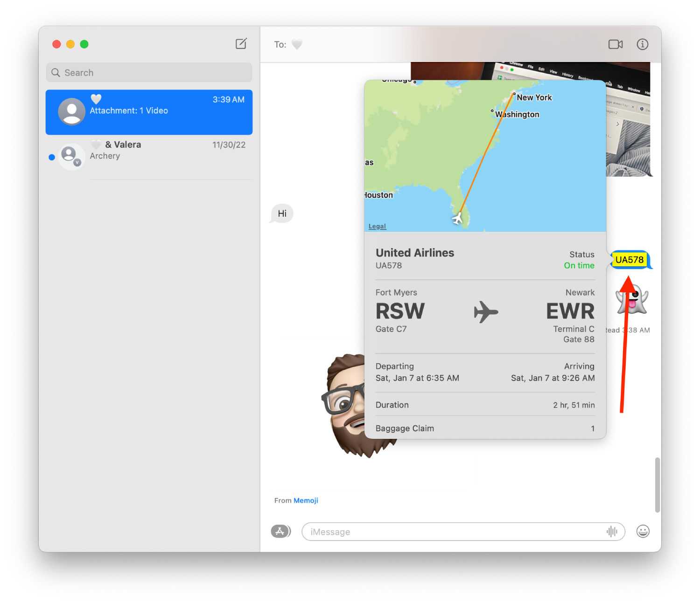This screenshot has width=700, height=603.
Task: Enter full screen with green button
Action: pyautogui.click(x=84, y=44)
